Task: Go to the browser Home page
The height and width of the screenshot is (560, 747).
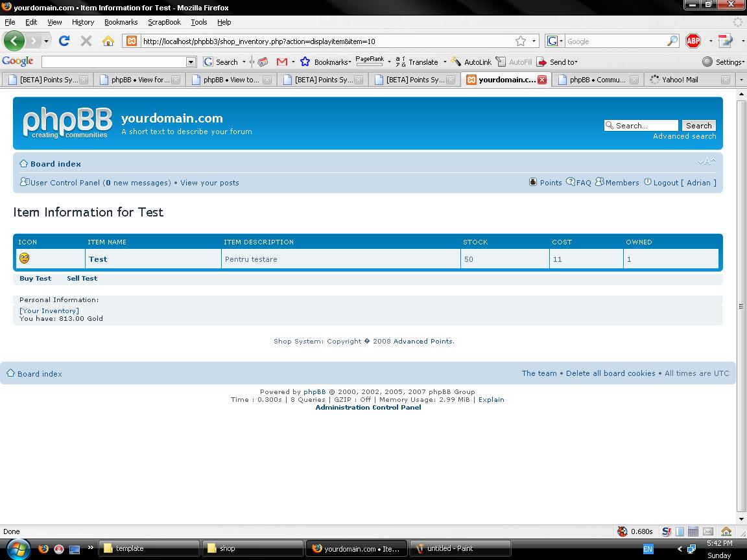Action: coord(108,41)
